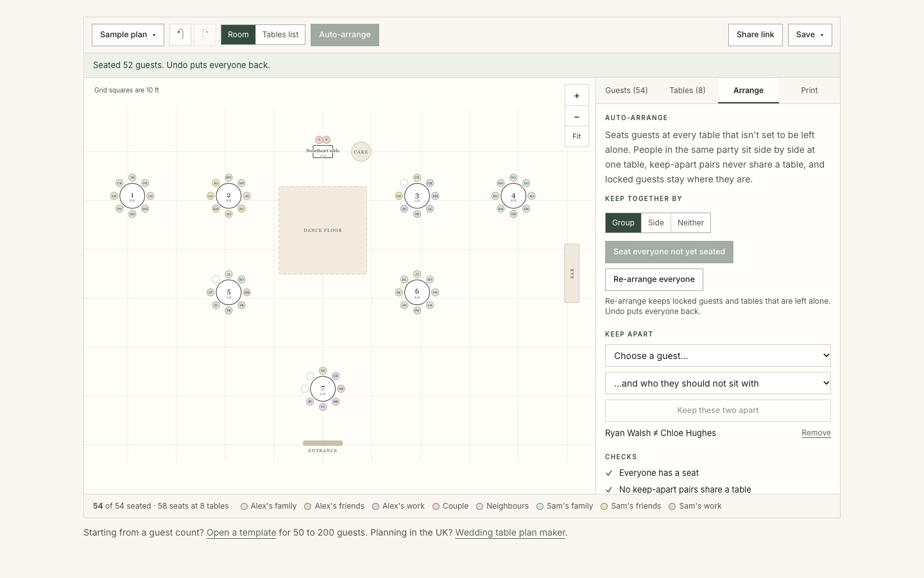
Task: Select the Entrance marker
Action: [323, 443]
